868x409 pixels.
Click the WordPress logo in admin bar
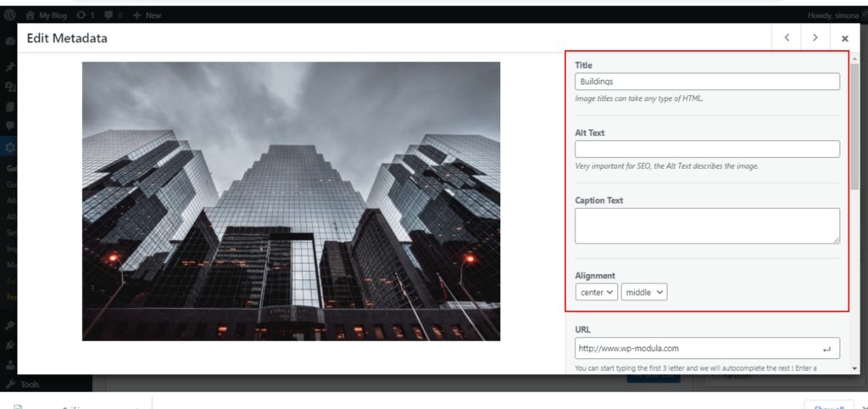pos(11,15)
